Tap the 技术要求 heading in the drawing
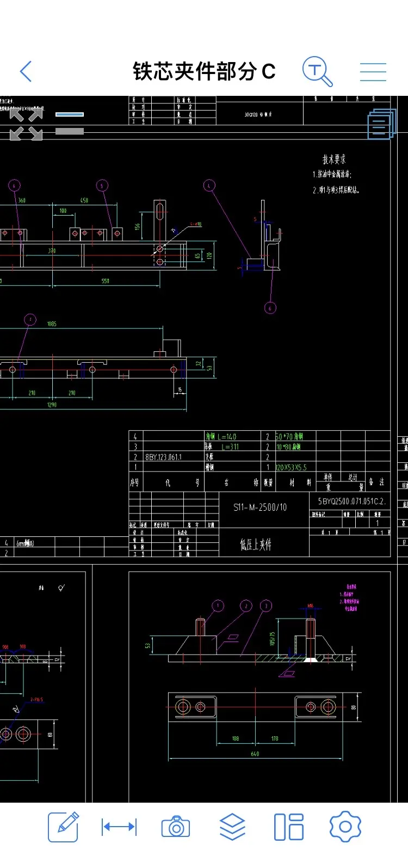The height and width of the screenshot is (868, 408). pyautogui.click(x=334, y=160)
